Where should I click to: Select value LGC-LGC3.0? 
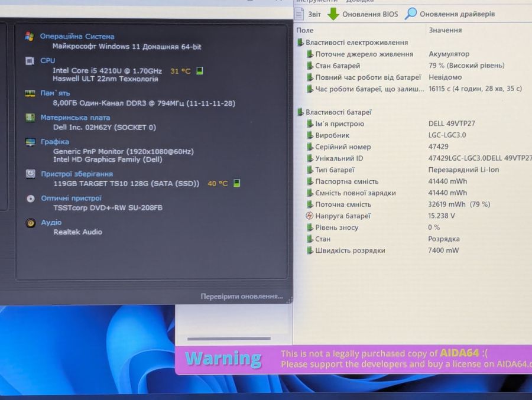pyautogui.click(x=447, y=135)
